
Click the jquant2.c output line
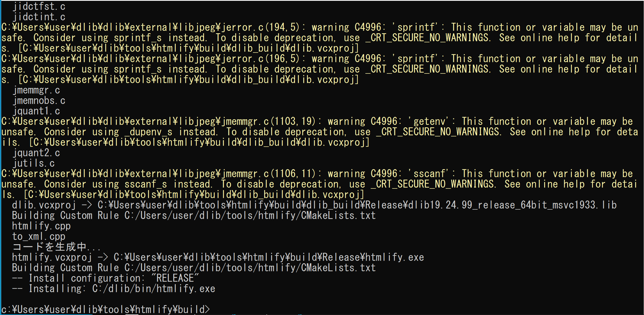tap(36, 153)
